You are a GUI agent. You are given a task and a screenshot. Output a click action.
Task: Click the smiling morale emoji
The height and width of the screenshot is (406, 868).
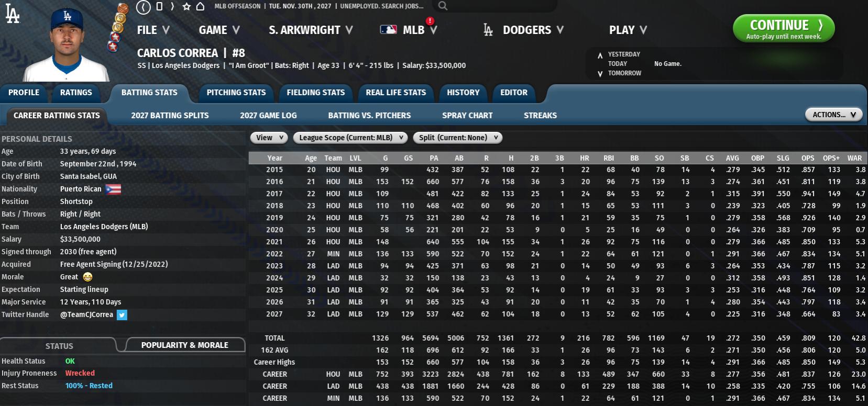coord(87,277)
